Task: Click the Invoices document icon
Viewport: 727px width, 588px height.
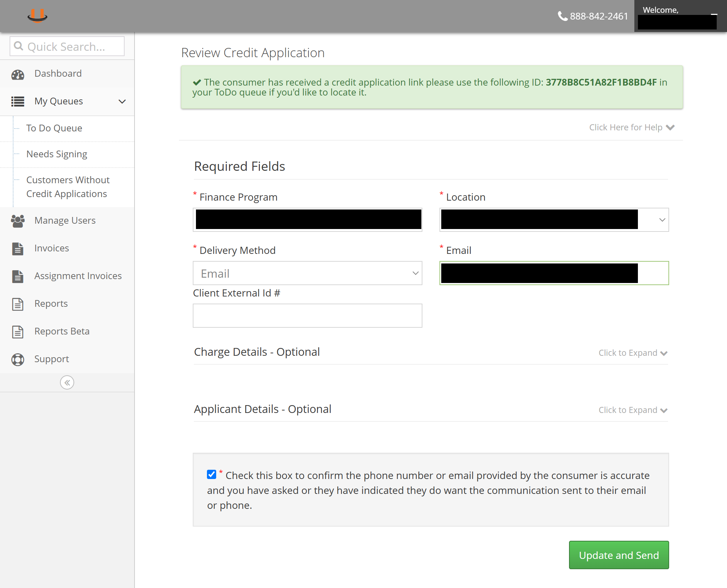Action: coord(18,249)
